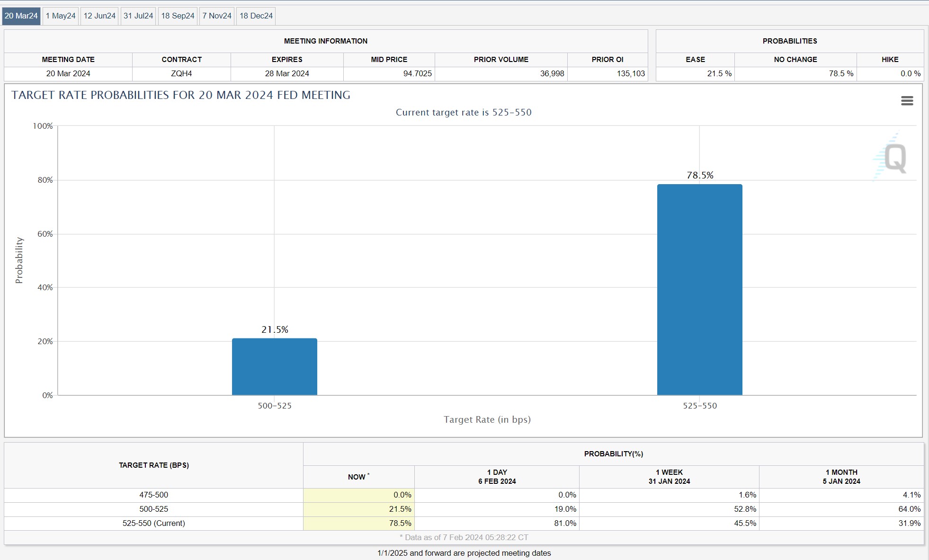Click the NOW column header

358,477
